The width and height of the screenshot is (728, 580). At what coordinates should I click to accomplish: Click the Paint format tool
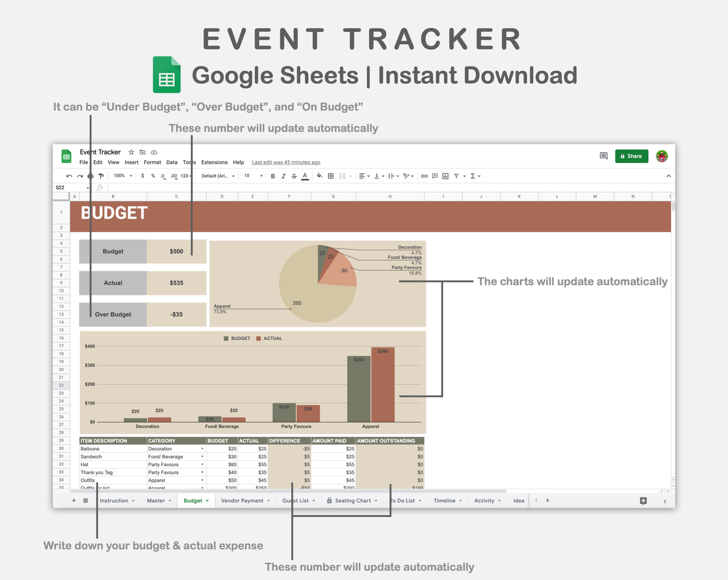pyautogui.click(x=101, y=176)
